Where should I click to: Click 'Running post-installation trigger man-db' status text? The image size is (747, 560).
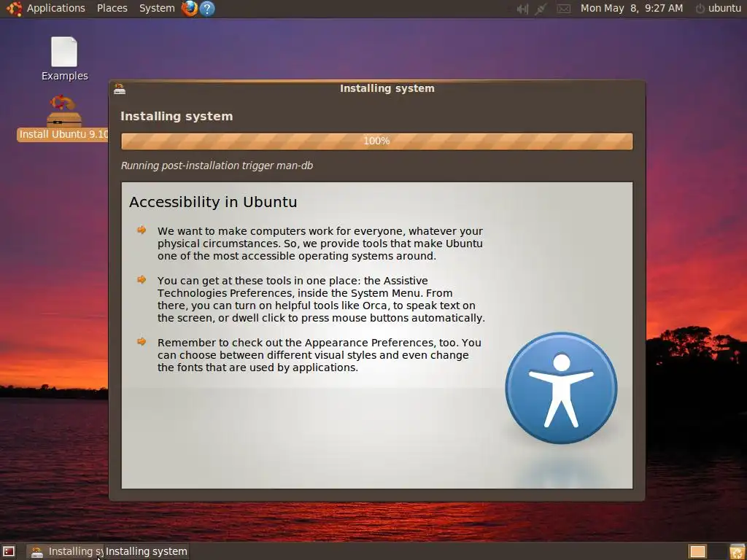[x=217, y=166]
